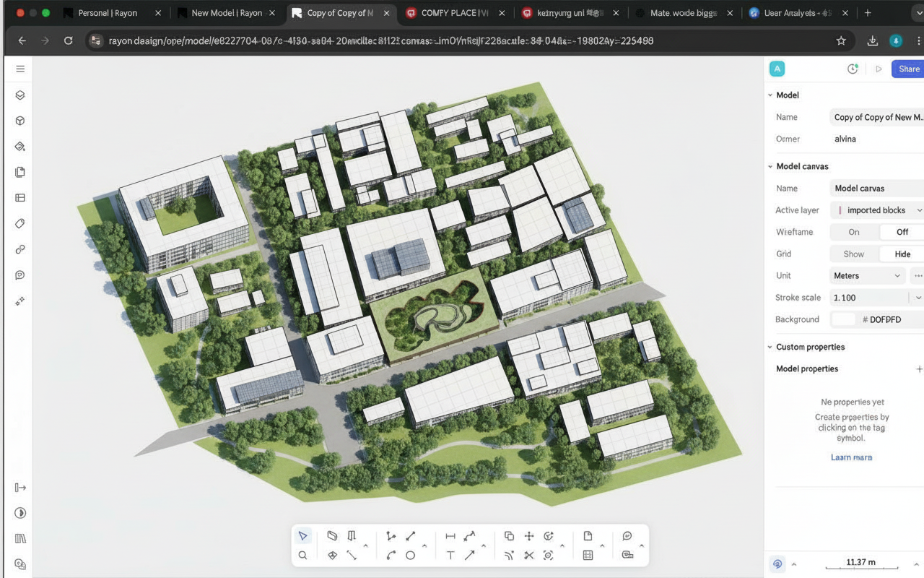Select the Text tool in bottom toolbar
Viewport: 924px width, 578px height.
tap(450, 555)
